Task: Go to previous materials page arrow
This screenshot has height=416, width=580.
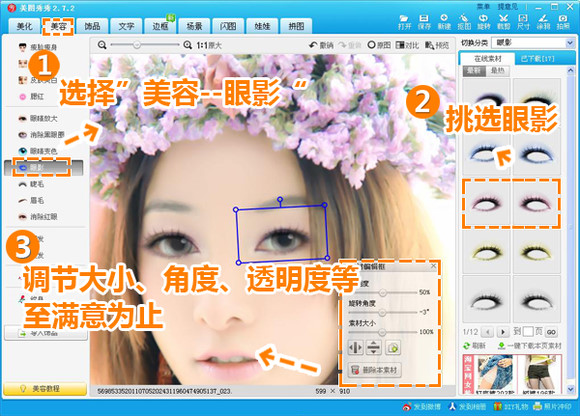Action: coord(488,332)
